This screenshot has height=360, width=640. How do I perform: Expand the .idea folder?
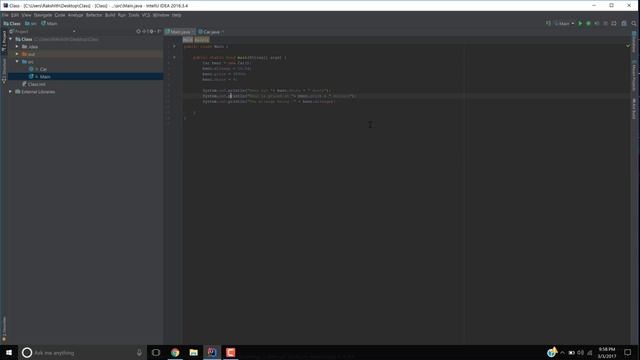tap(17, 47)
